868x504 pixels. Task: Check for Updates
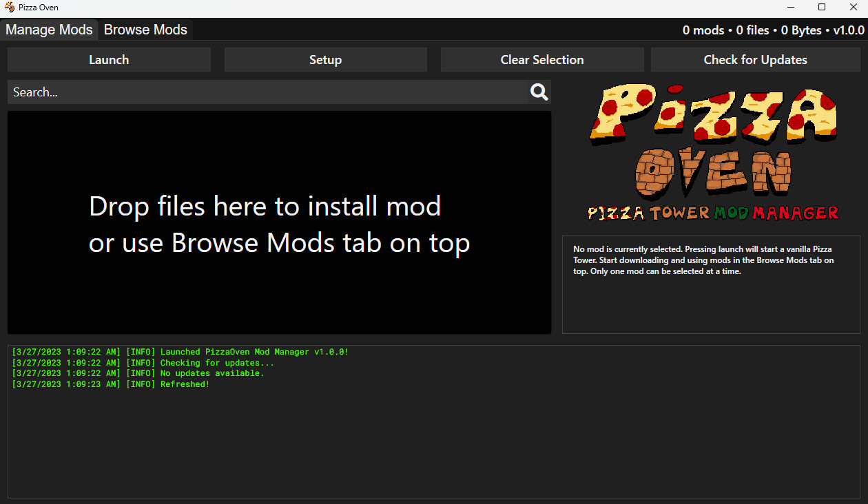(x=755, y=60)
